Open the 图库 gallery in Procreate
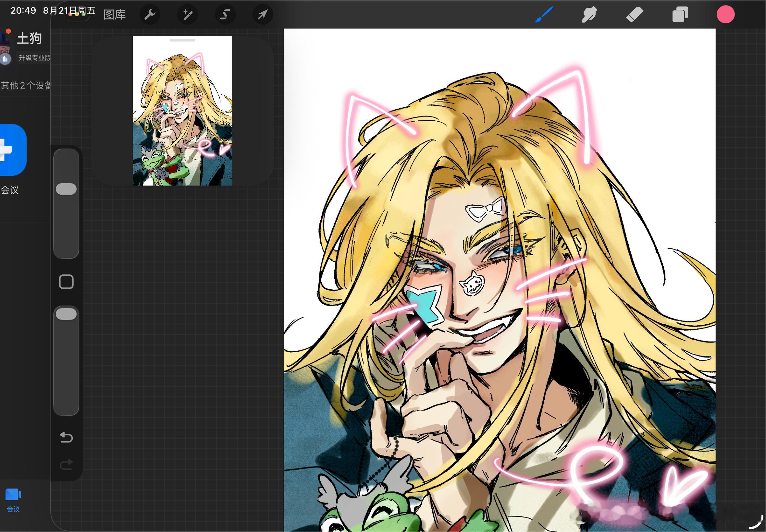This screenshot has height=532, width=766. (114, 15)
